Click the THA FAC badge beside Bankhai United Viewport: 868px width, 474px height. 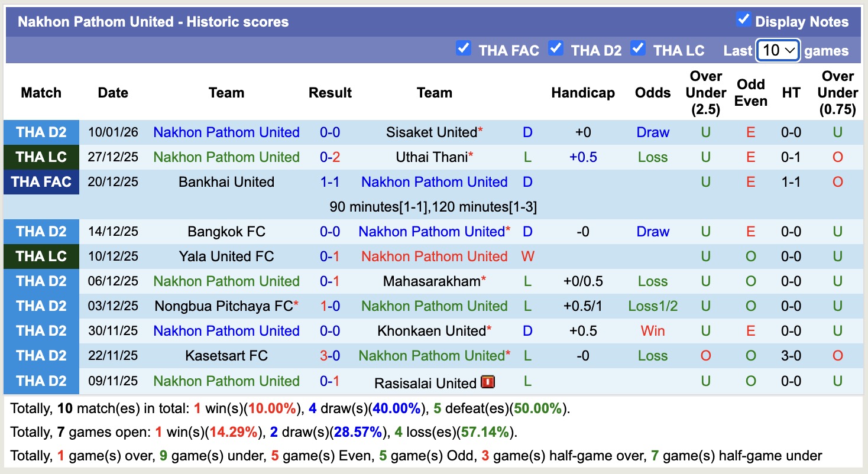41,182
